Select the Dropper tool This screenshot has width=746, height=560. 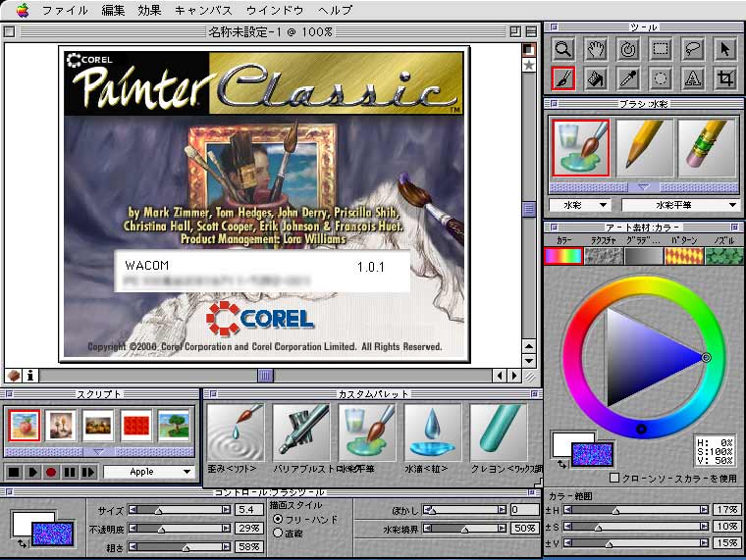628,78
